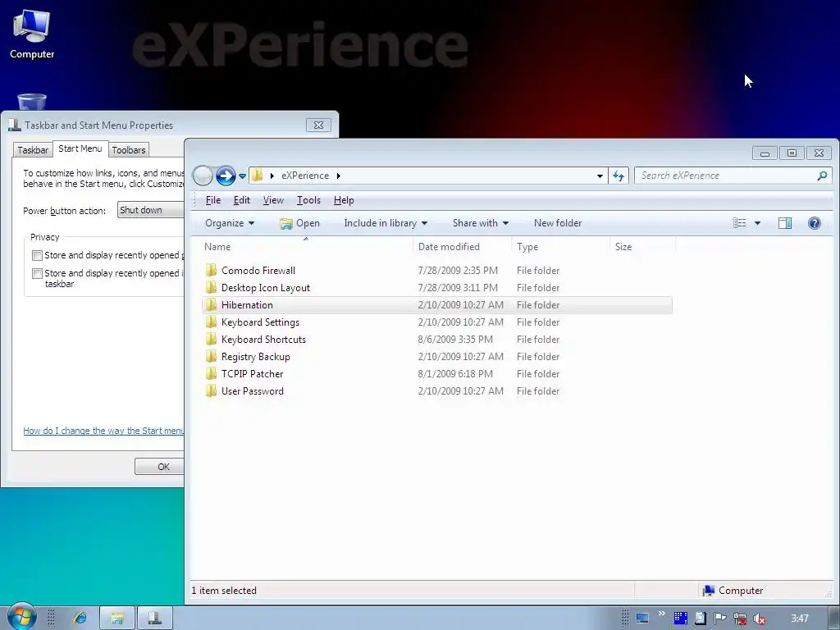This screenshot has width=840, height=630.
Task: Toggle the preview pane icon
Action: 785,223
